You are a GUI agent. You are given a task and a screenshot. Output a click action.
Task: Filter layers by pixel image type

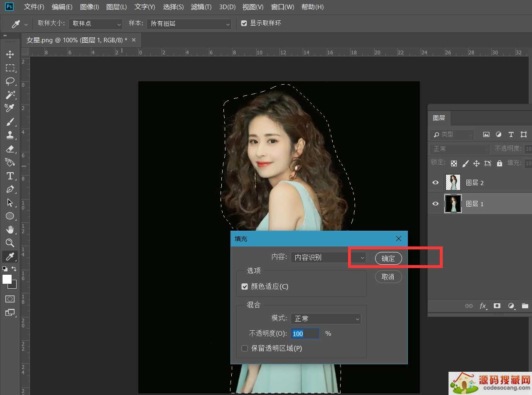(486, 134)
